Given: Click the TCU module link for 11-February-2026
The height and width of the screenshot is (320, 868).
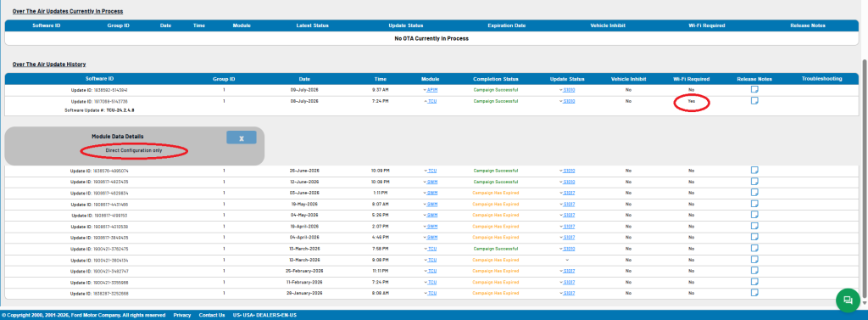Looking at the screenshot, I should point(432,282).
